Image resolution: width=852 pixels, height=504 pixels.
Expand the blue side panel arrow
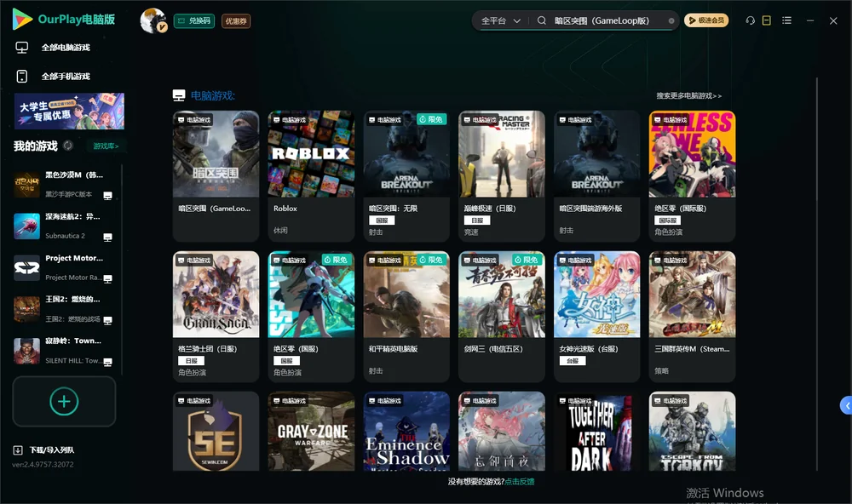847,406
